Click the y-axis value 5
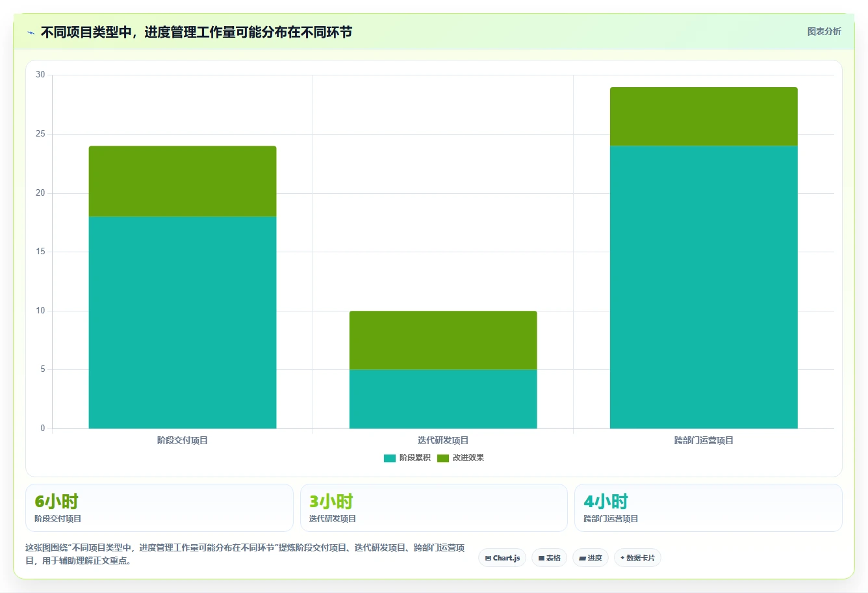Screen dimensions: 868x593 click(43, 369)
